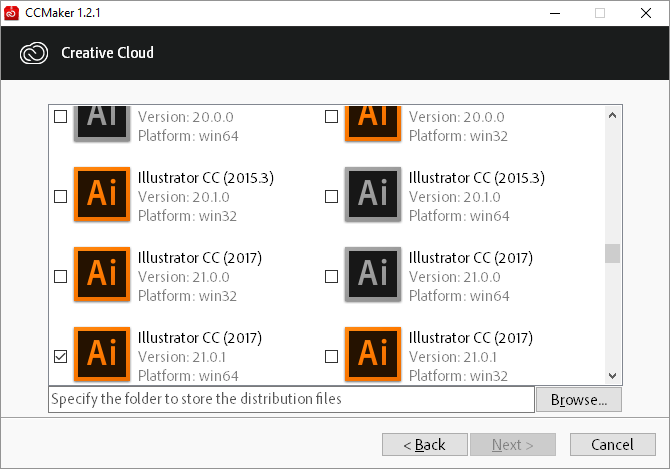Viewport: 670px width, 469px height.
Task: Select Illustrator CC (2015.3) 20.1.0 win64 icon
Action: coord(373,194)
